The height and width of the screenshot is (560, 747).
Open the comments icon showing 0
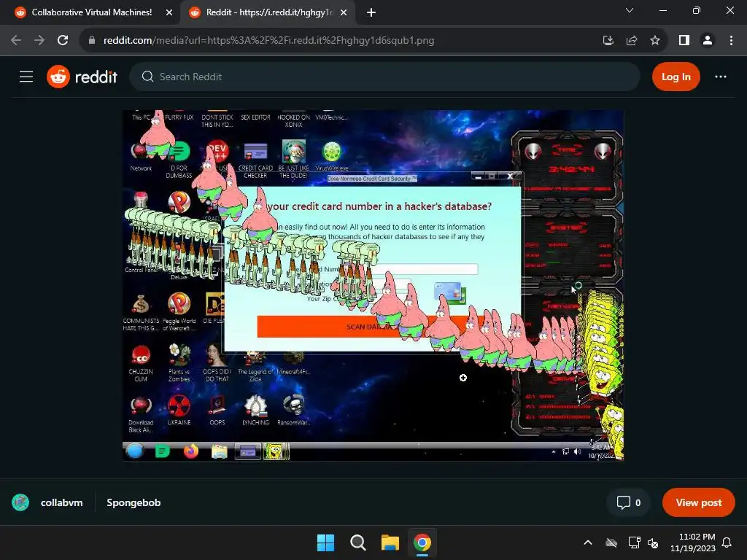coord(629,502)
